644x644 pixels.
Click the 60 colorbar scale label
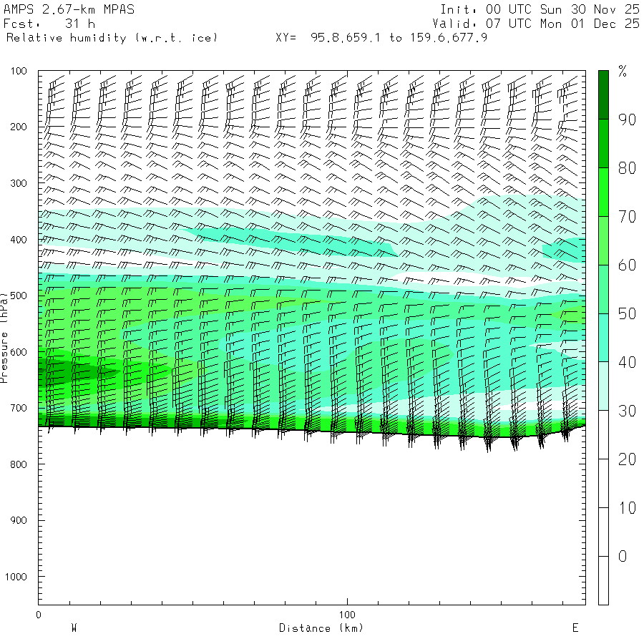click(x=627, y=265)
